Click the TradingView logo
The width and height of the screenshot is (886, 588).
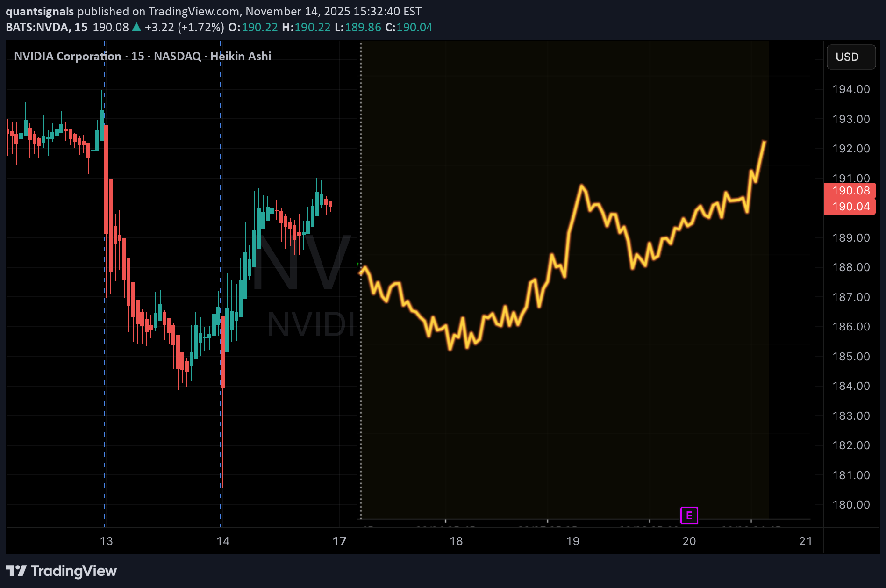tap(61, 571)
